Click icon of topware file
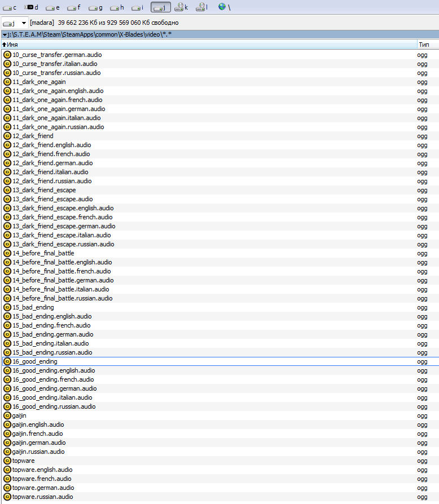Screen dimensions: 439x504 (7, 461)
